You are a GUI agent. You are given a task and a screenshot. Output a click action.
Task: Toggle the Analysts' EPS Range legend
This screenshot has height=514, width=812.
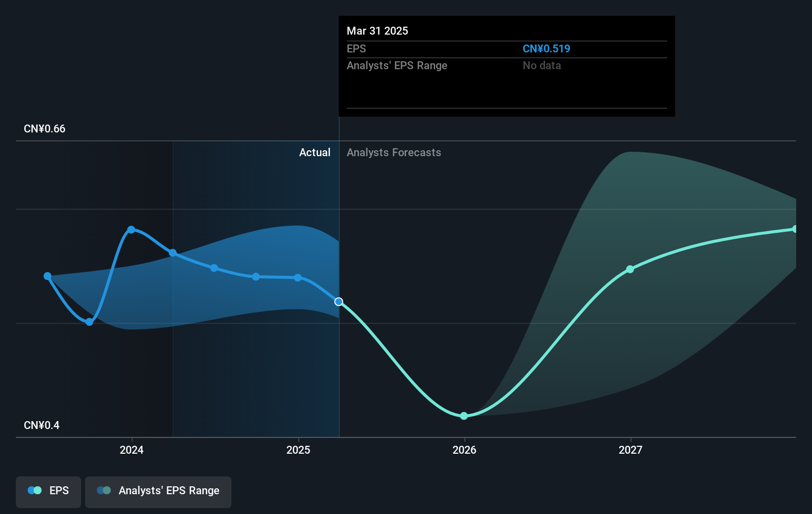point(158,492)
